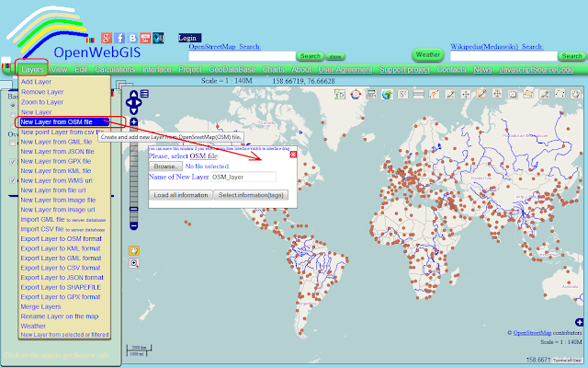
Task: Choose Merge Layers entry
Action: click(x=40, y=306)
